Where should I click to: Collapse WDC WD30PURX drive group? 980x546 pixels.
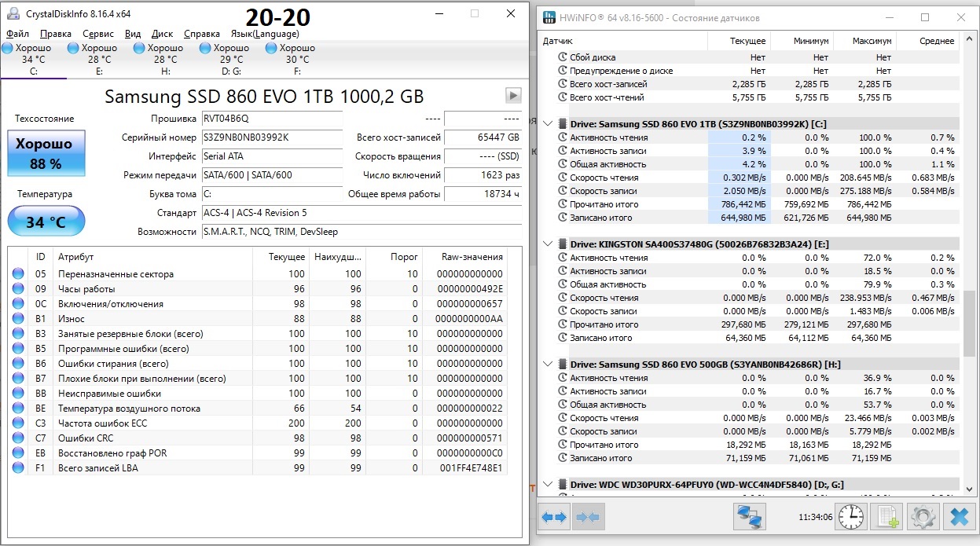548,485
